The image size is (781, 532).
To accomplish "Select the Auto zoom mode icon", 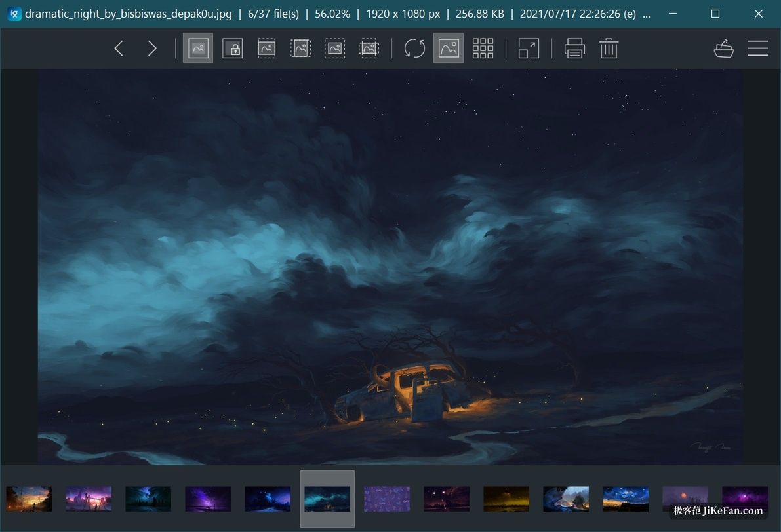I will point(198,48).
